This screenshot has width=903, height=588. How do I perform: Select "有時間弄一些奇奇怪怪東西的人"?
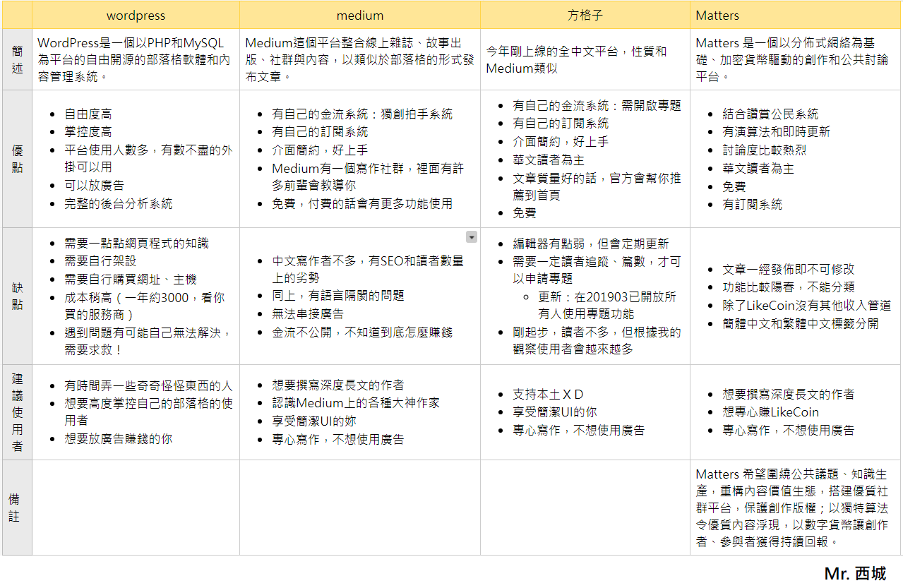pyautogui.click(x=148, y=386)
